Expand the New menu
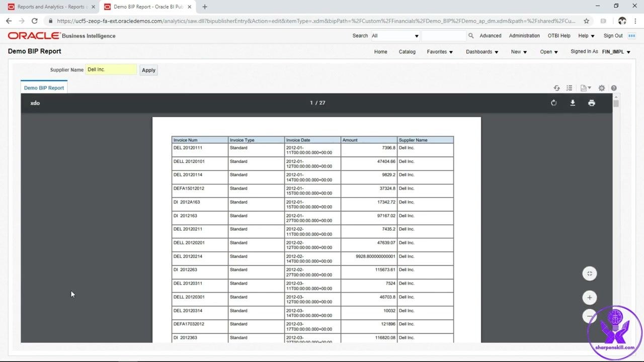644x362 pixels. (519, 52)
